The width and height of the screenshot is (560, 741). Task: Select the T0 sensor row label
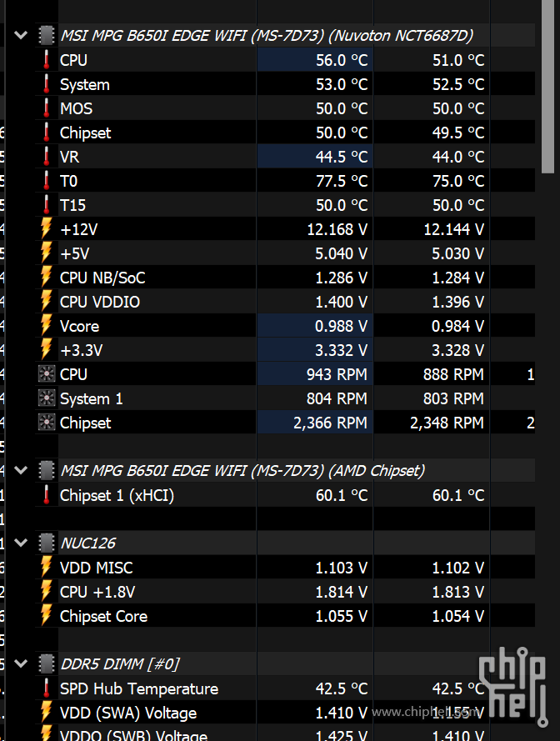click(68, 181)
